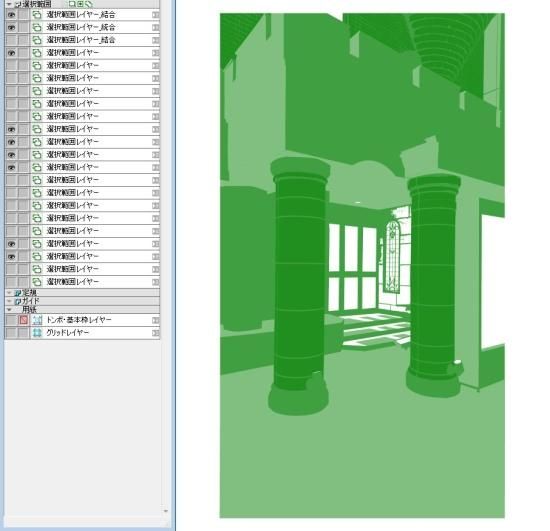This screenshot has width=550, height=531.
Task: Select the second 選択範囲レイヤー_結合 layer
Action: pos(81,27)
